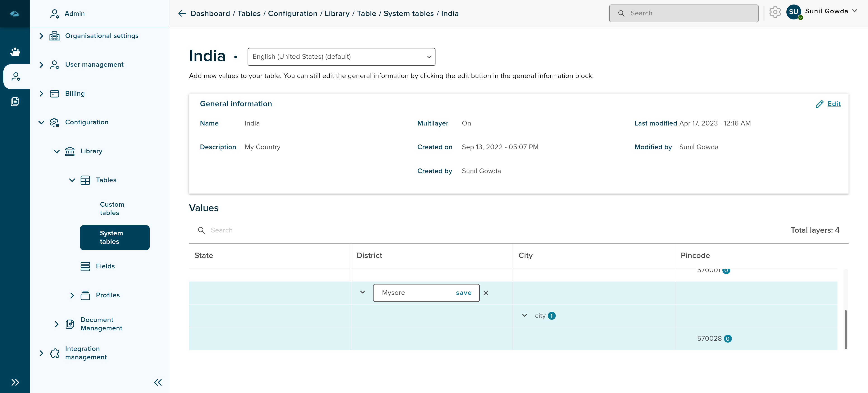Viewport: 868px width, 393px height.
Task: Click the Tables grid icon
Action: pos(85,180)
